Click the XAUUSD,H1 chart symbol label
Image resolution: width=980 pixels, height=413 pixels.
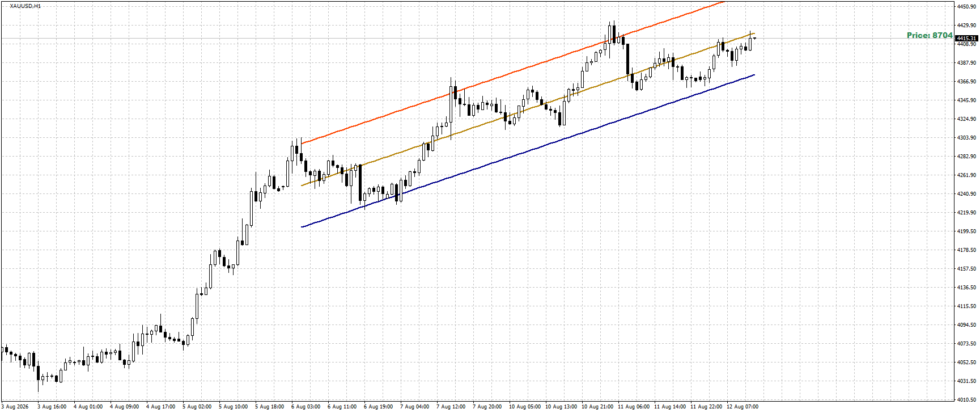[26, 6]
